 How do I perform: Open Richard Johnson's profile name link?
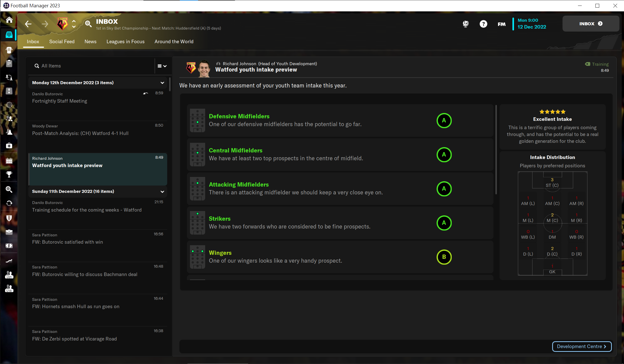tap(239, 64)
